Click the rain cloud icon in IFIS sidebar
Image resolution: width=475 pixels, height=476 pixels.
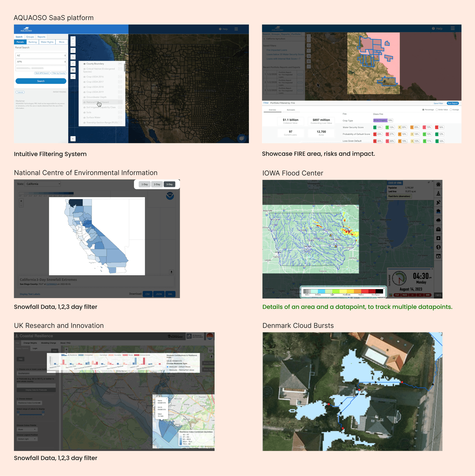[x=438, y=220]
